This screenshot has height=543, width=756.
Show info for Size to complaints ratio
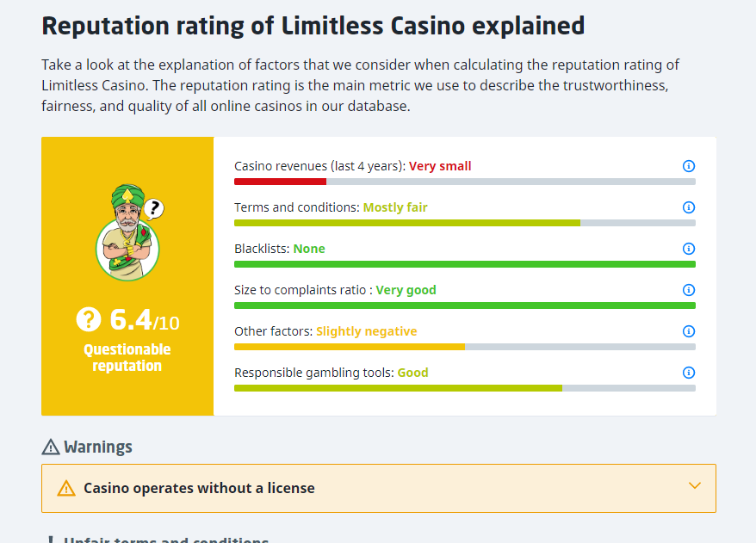688,290
